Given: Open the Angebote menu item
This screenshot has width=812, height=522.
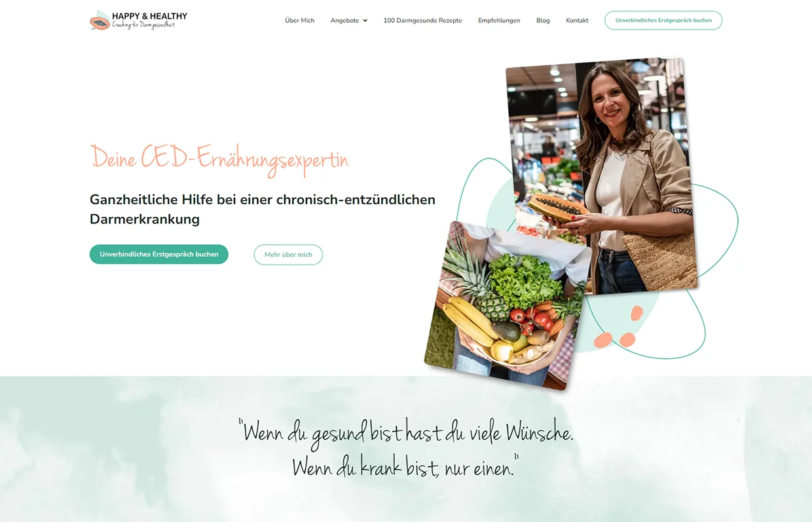Looking at the screenshot, I should pyautogui.click(x=345, y=20).
